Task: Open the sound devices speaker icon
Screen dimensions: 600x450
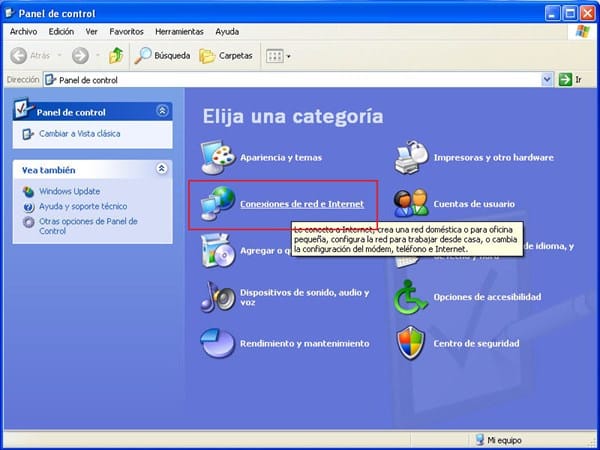Action: pyautogui.click(x=218, y=297)
